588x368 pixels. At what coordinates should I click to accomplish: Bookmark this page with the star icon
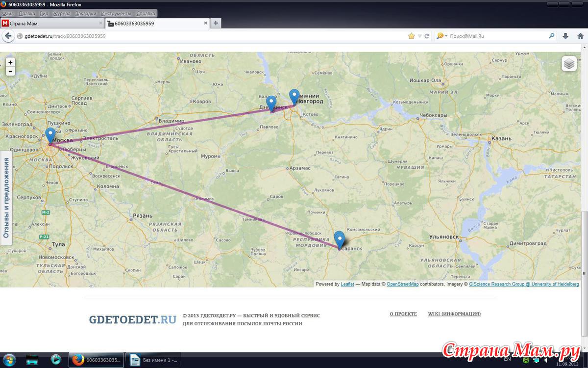(412, 36)
